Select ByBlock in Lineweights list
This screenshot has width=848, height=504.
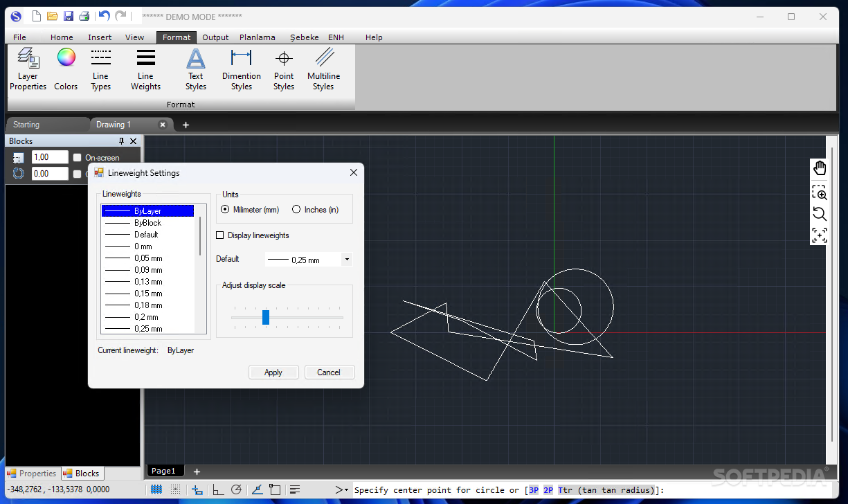147,223
